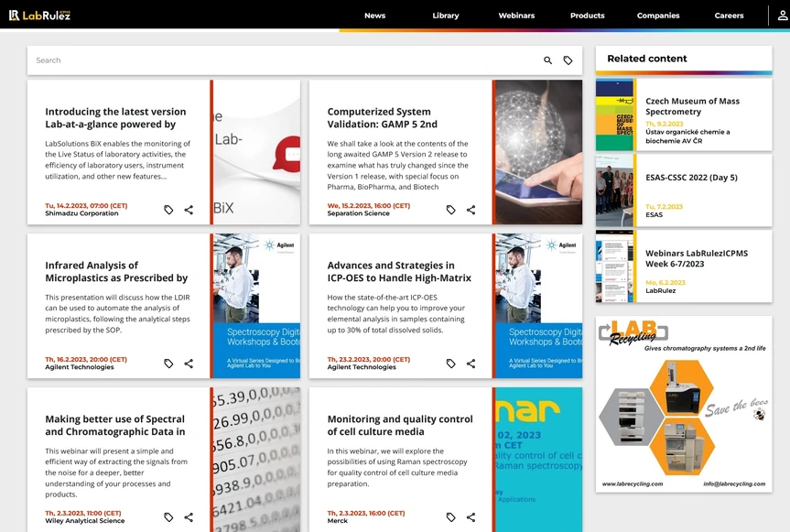Share the Wiley Analytical Science webinar
This screenshot has height=532, width=790.
click(189, 516)
